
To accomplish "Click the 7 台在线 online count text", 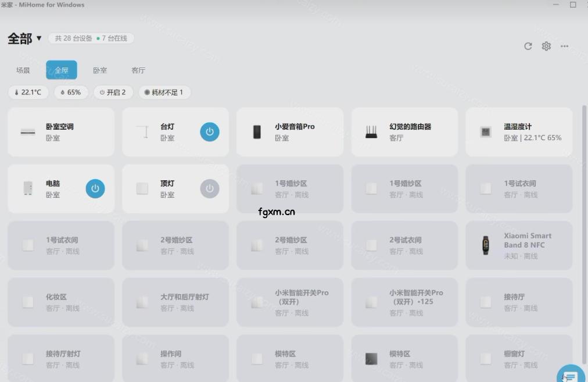I will pyautogui.click(x=114, y=38).
